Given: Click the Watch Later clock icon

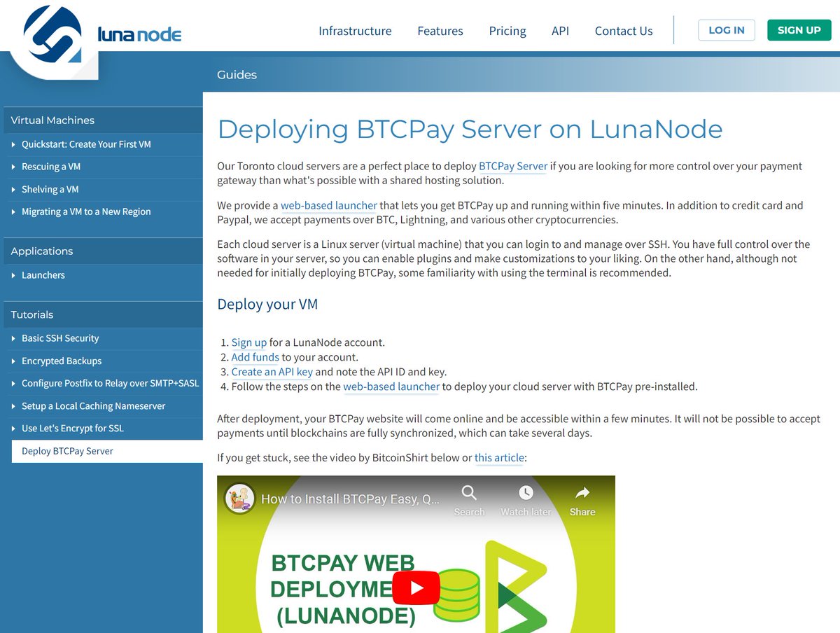Looking at the screenshot, I should click(x=525, y=493).
